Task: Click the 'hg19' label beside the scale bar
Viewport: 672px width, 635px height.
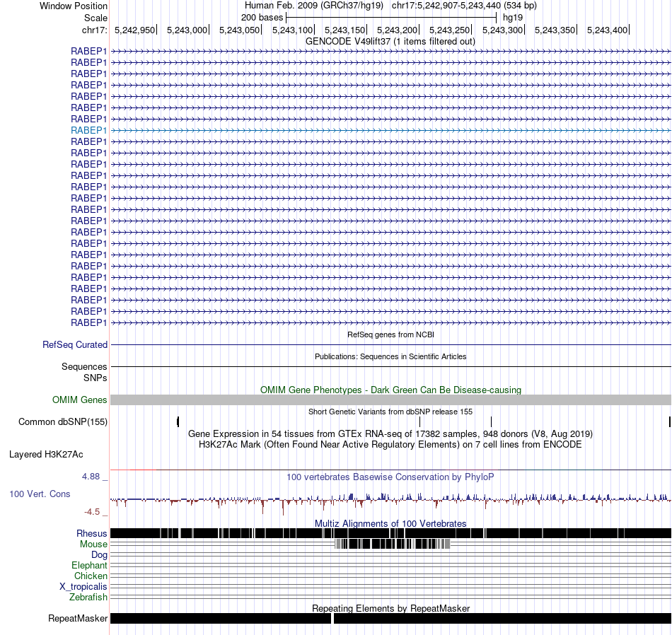Action: (513, 18)
